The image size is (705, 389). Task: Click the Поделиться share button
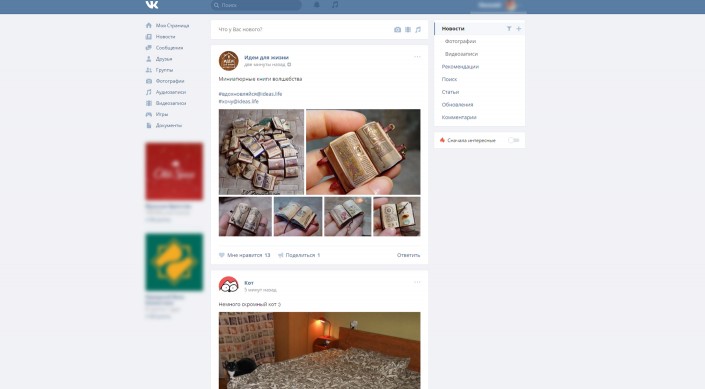[x=299, y=255]
